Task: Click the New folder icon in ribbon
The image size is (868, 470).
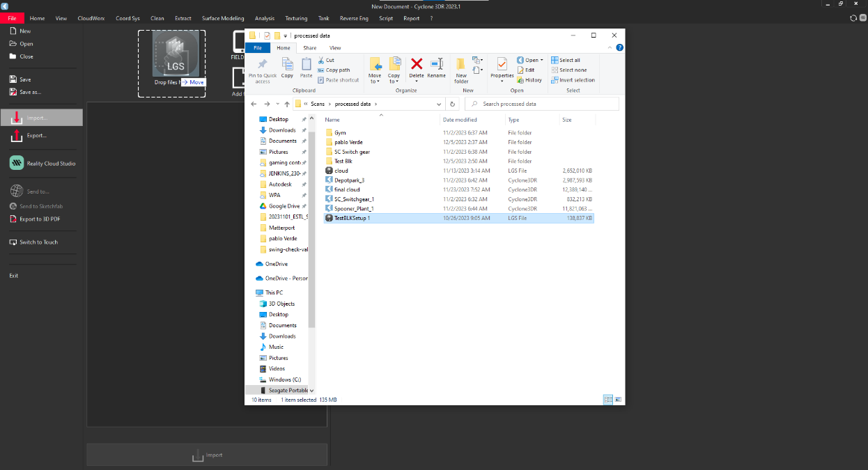Action: pos(461,64)
